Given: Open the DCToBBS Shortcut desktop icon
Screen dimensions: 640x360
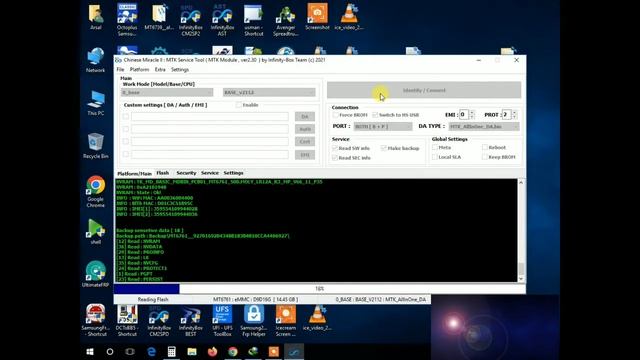Looking at the screenshot, I should coord(127,320).
